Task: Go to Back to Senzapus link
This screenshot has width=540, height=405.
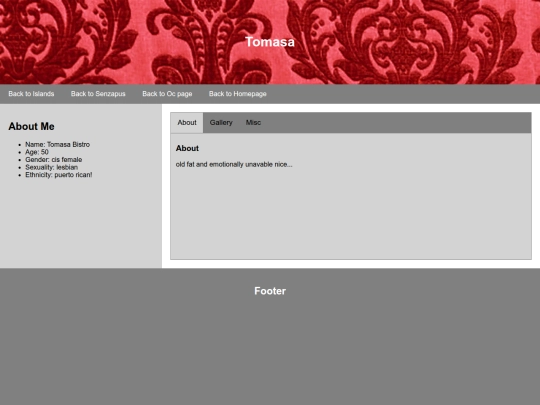Action: [98, 94]
